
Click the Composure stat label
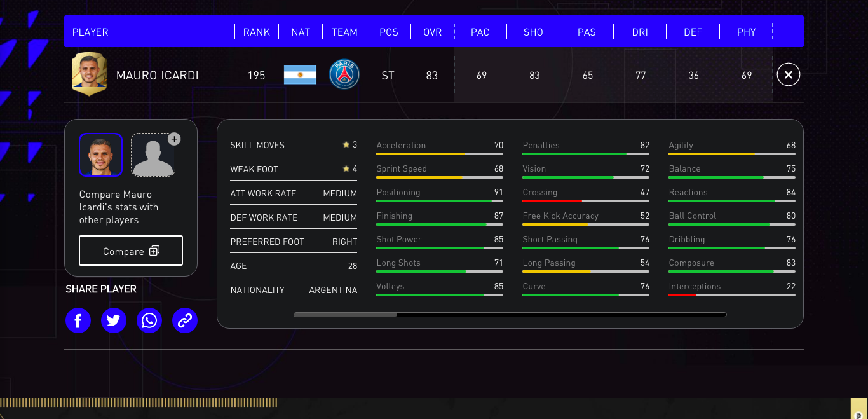pyautogui.click(x=691, y=263)
